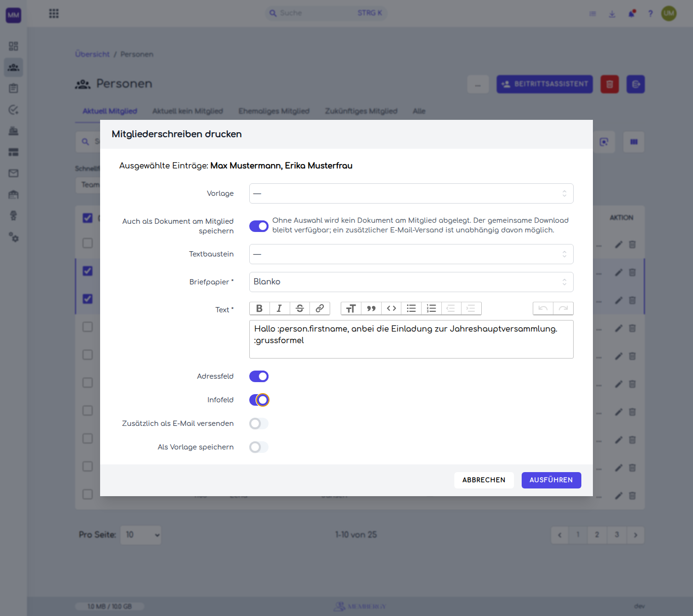Apply bold formatting in text editor
This screenshot has height=616, width=693.
(x=259, y=308)
